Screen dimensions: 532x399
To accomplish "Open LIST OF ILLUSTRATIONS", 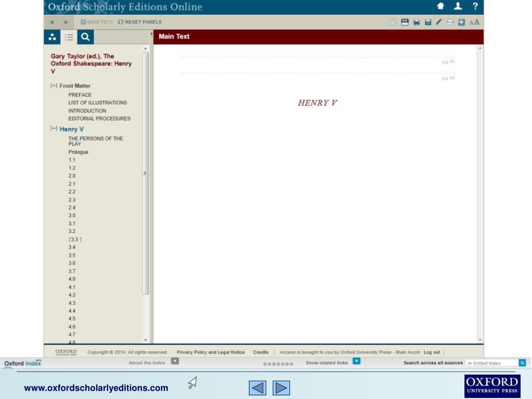I will click(98, 102).
